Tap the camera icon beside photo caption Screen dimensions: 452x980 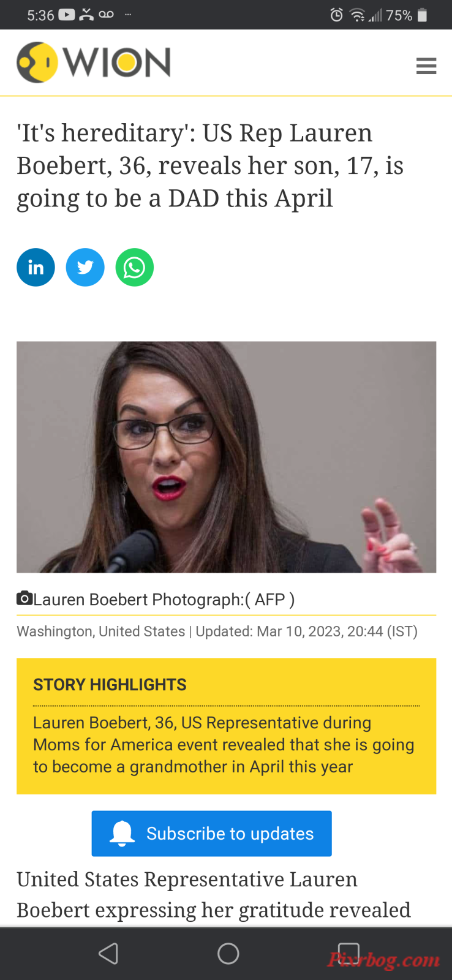pos(24,598)
